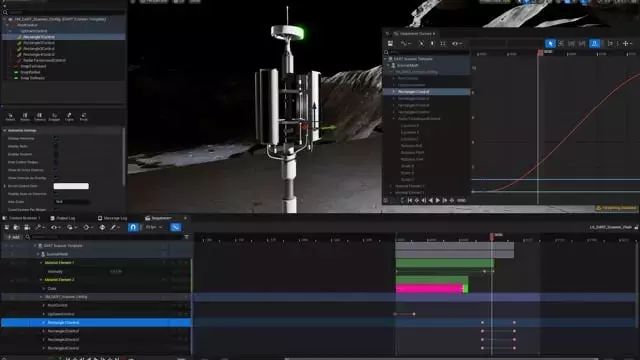Viewport: 640px width, 360px height.
Task: Open the Curve Editor from the Sequencer toolbar
Action: tap(176, 227)
